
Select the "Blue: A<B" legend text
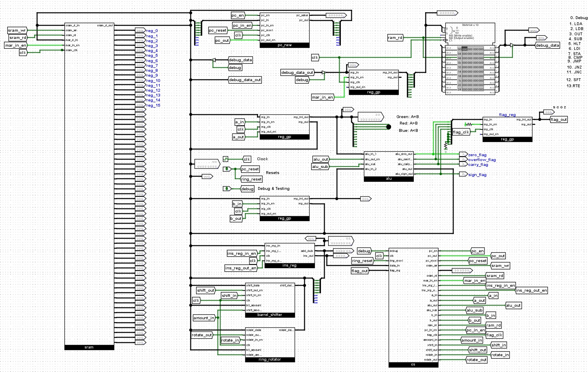point(408,131)
